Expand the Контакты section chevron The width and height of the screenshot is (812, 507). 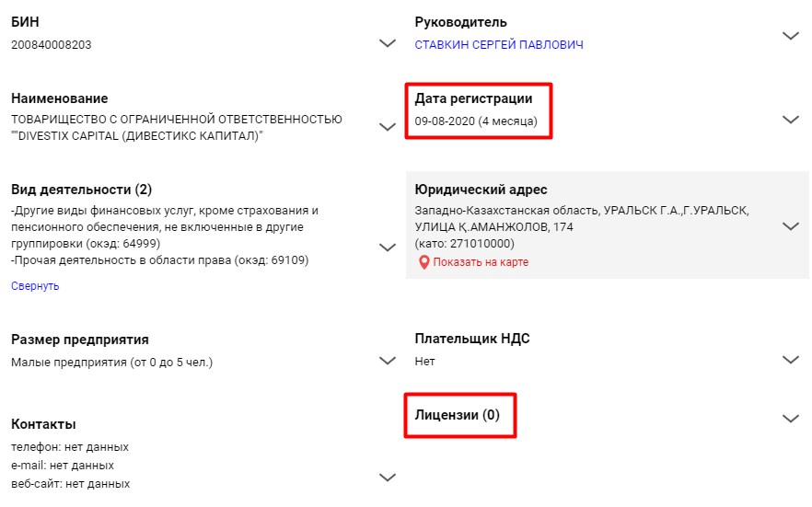(x=388, y=477)
